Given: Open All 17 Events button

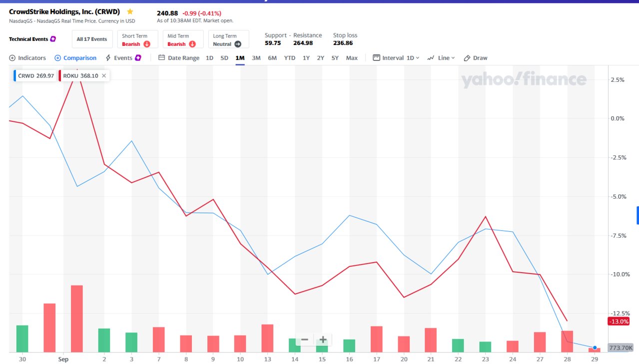Looking at the screenshot, I should (92, 39).
